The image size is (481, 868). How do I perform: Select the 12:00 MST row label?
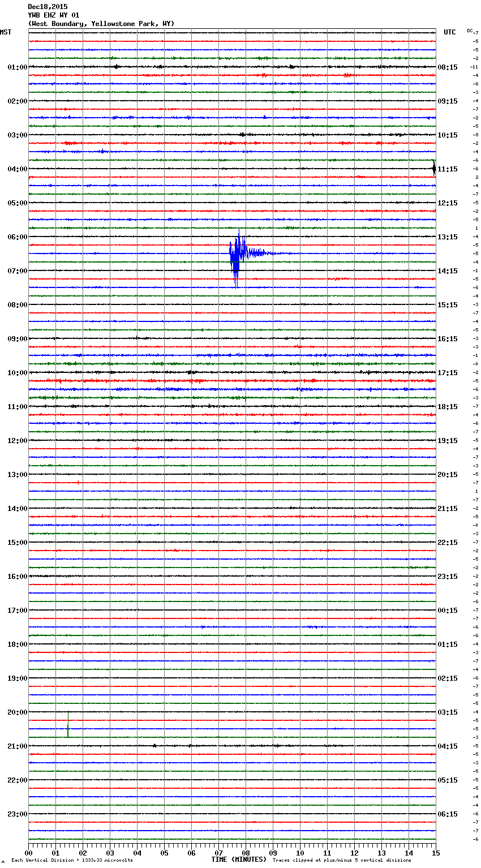pos(18,441)
